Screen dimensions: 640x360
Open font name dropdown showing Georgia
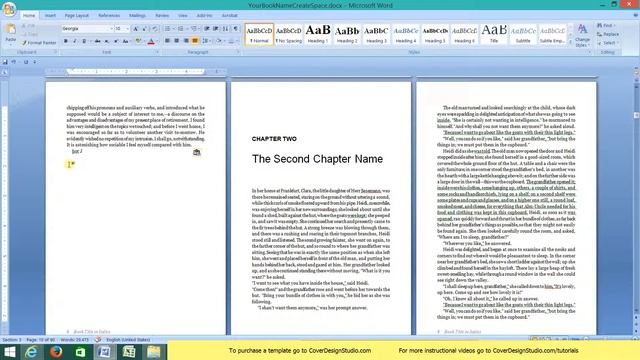(x=111, y=29)
